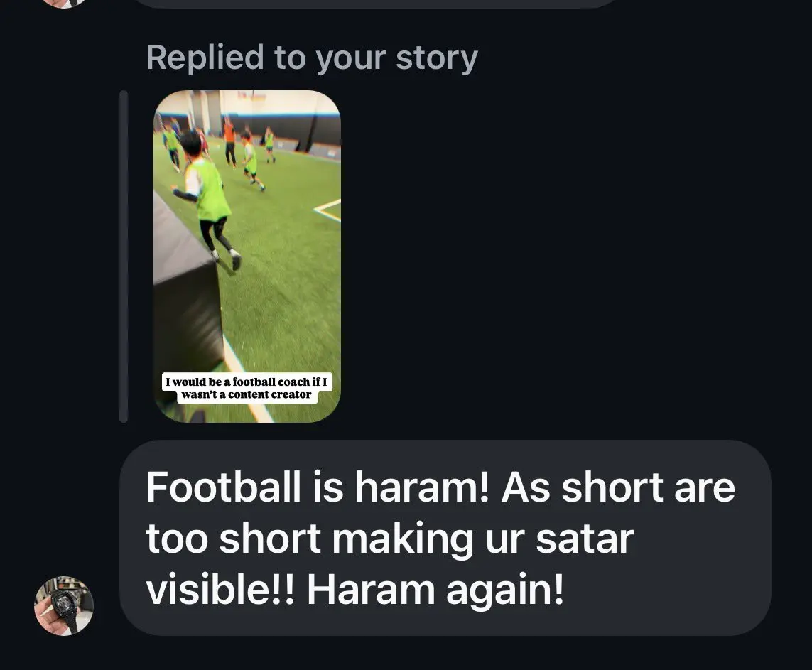
Task: Tap the word "Football" in the message
Action: pos(223,487)
